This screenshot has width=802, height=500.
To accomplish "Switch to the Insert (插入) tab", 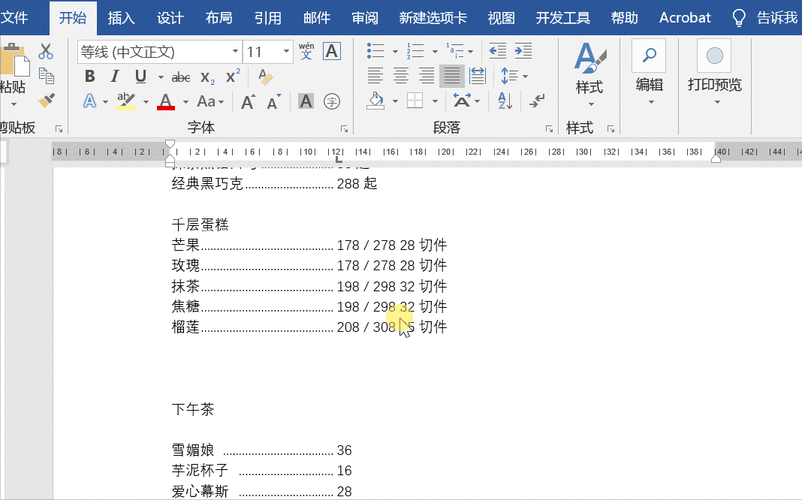I will 121,18.
